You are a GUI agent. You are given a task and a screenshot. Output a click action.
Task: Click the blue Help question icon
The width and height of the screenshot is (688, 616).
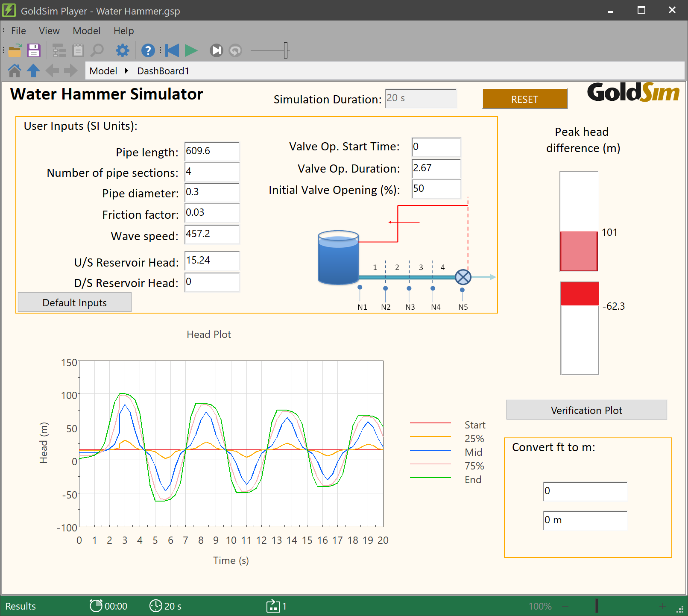click(x=148, y=50)
